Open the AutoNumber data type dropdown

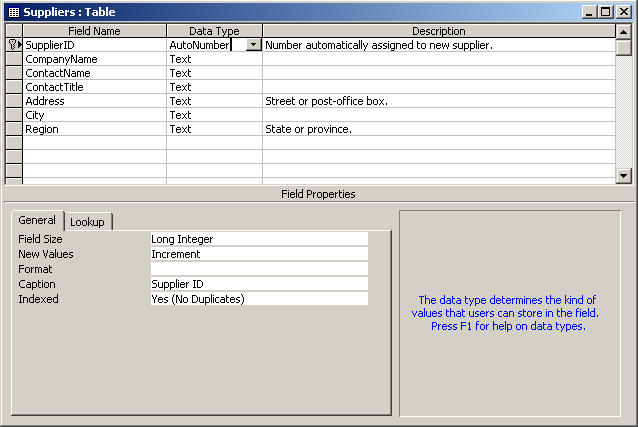point(253,45)
